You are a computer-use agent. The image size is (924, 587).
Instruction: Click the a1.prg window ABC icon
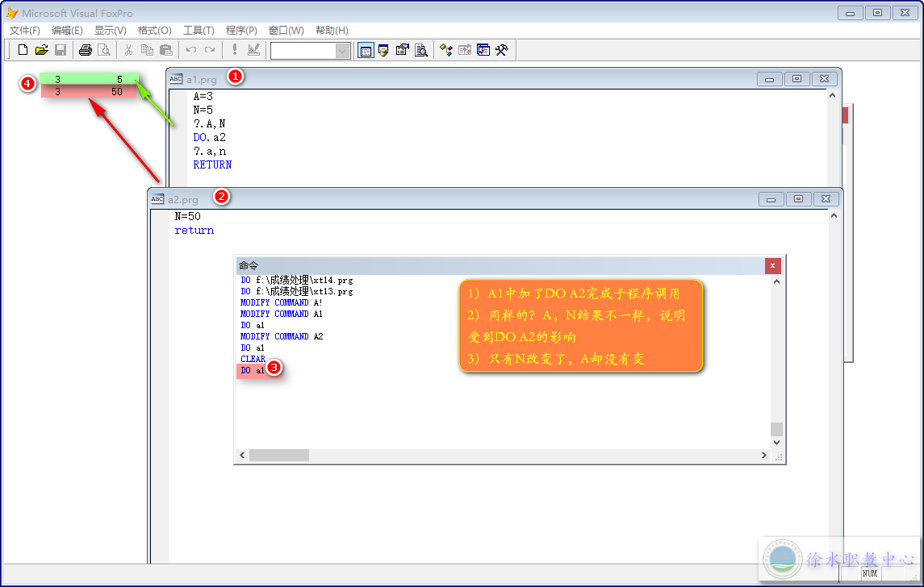176,79
